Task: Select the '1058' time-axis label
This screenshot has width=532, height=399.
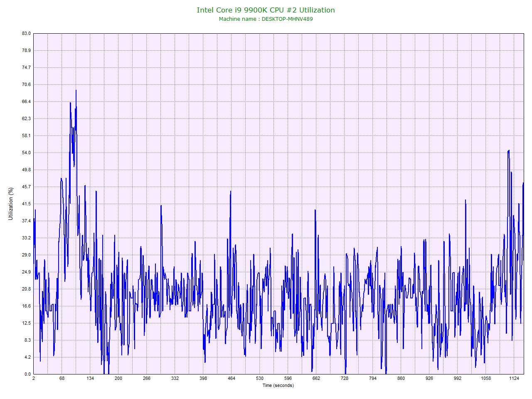Action: (486, 379)
